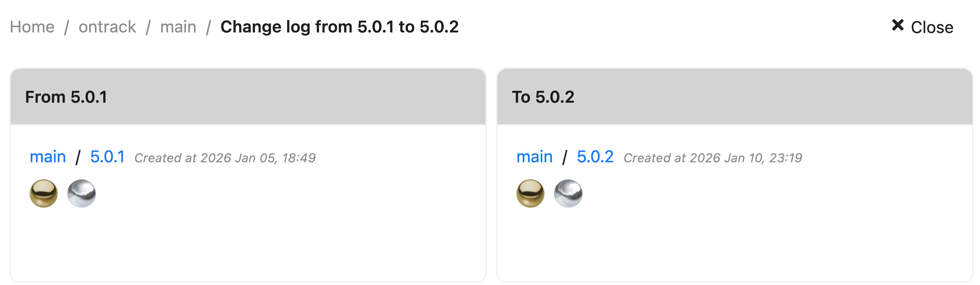Select the To 5.0.2 card header
This screenshot has width=980, height=285.
[x=735, y=96]
